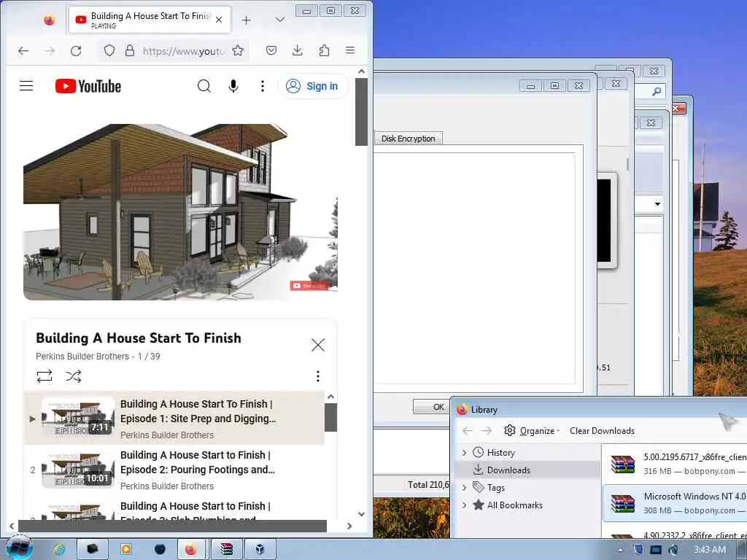This screenshot has width=747, height=560.
Task: Open the YouTube guide hamburger menu
Action: point(26,86)
